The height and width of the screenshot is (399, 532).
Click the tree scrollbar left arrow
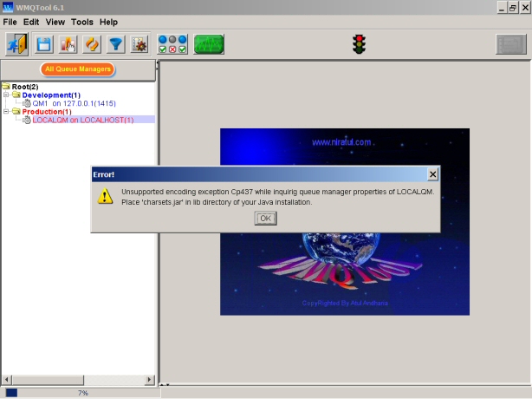(x=6, y=380)
